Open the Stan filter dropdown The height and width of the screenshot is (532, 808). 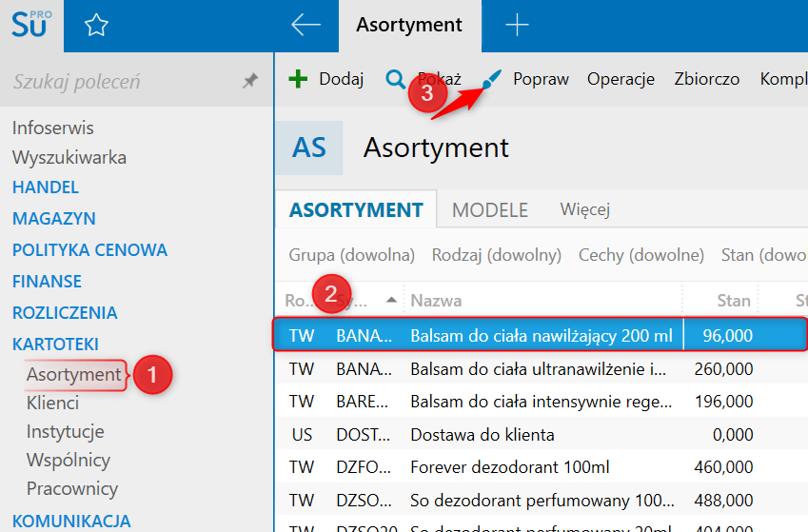(764, 255)
